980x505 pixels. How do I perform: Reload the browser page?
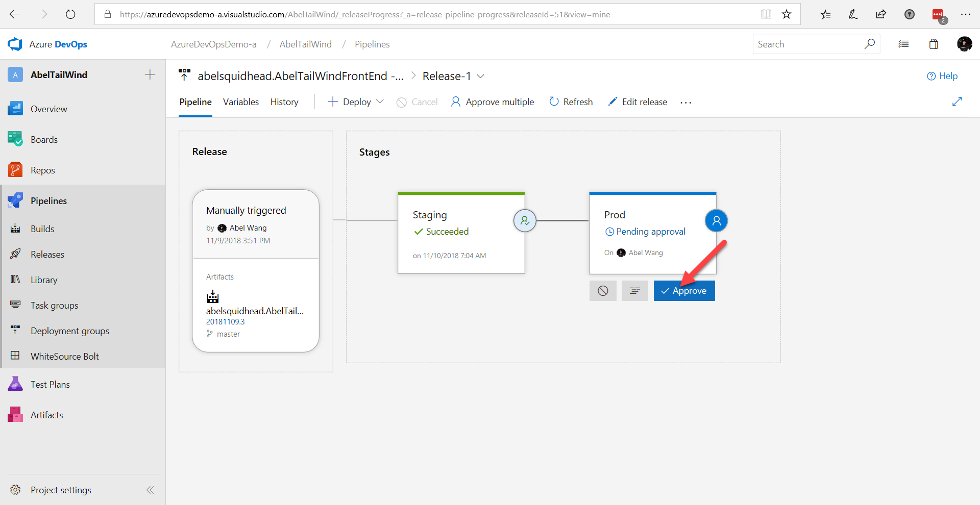pos(70,14)
